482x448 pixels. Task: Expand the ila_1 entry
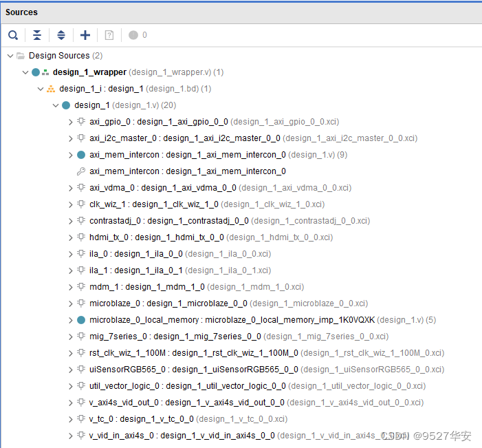tap(70, 270)
